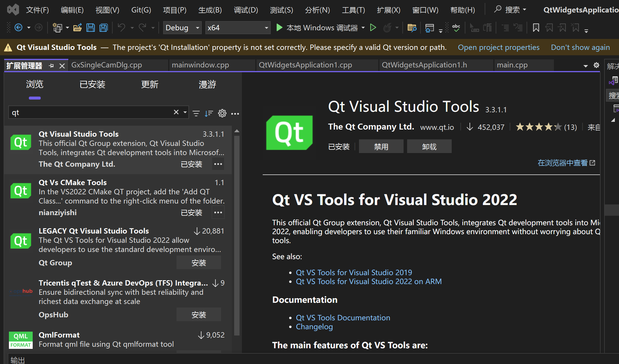Click the navigate backward arrow icon
This screenshot has width=619, height=364.
pos(18,28)
